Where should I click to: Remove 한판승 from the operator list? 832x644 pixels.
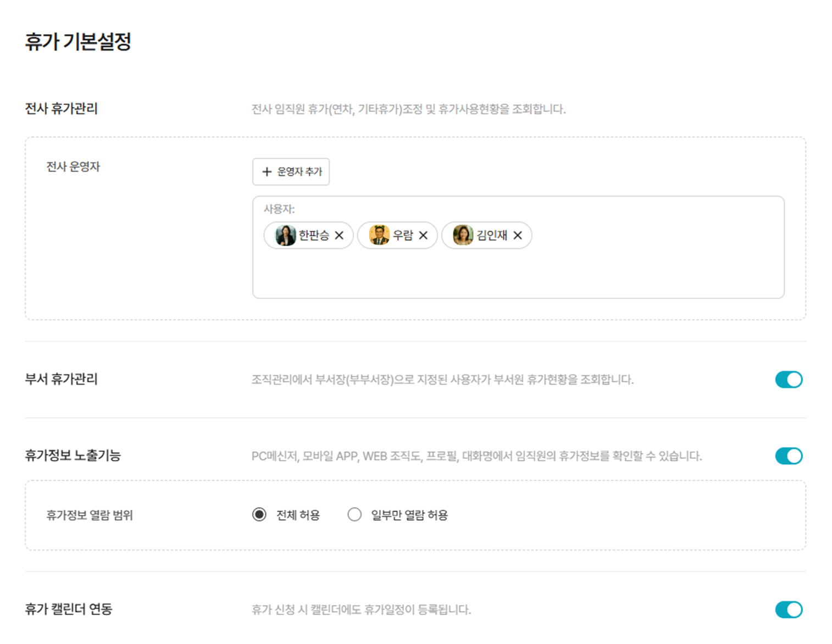click(x=339, y=235)
